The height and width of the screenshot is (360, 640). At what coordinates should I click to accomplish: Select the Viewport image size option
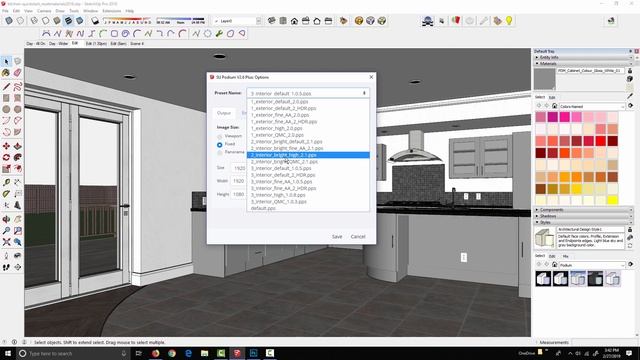220,136
